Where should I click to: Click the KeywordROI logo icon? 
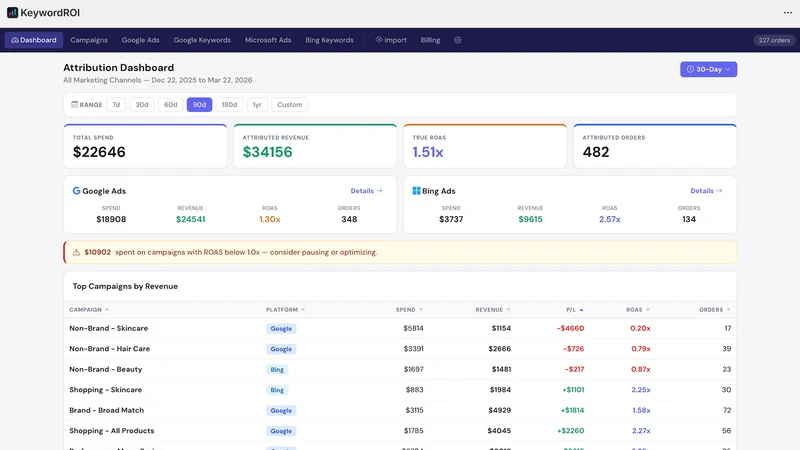coord(12,13)
